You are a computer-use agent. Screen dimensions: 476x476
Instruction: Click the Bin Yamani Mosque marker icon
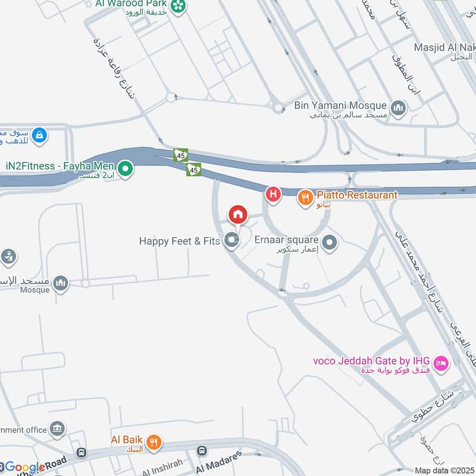pyautogui.click(x=398, y=108)
